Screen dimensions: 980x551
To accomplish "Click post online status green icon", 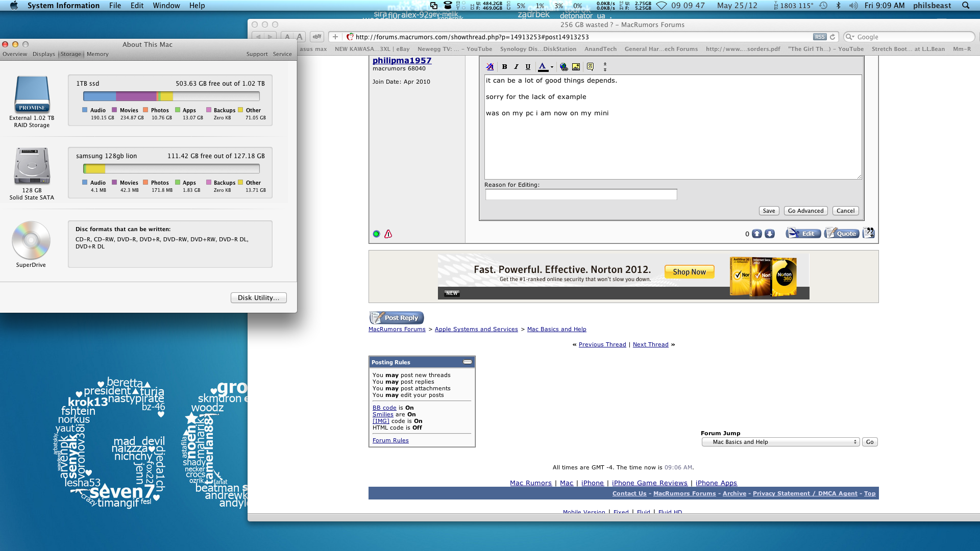I will [377, 234].
